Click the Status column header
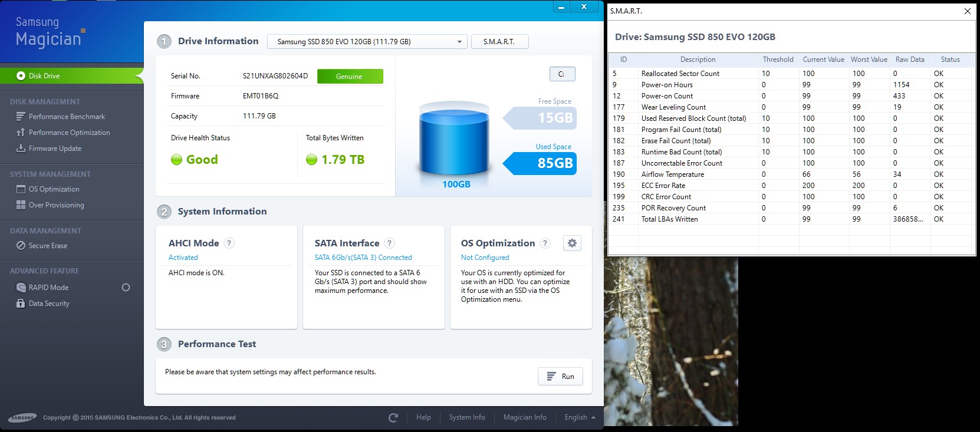The image size is (980, 432). (951, 60)
